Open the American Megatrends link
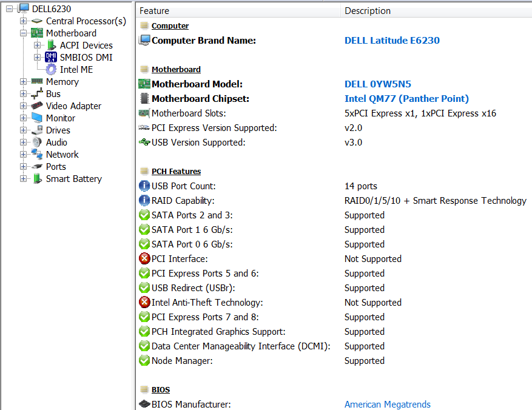Image resolution: width=532 pixels, height=410 pixels. point(388,404)
